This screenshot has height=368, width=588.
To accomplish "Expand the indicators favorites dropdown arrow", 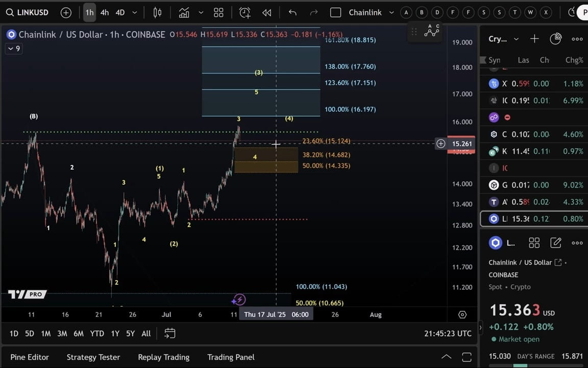I will pyautogui.click(x=201, y=12).
